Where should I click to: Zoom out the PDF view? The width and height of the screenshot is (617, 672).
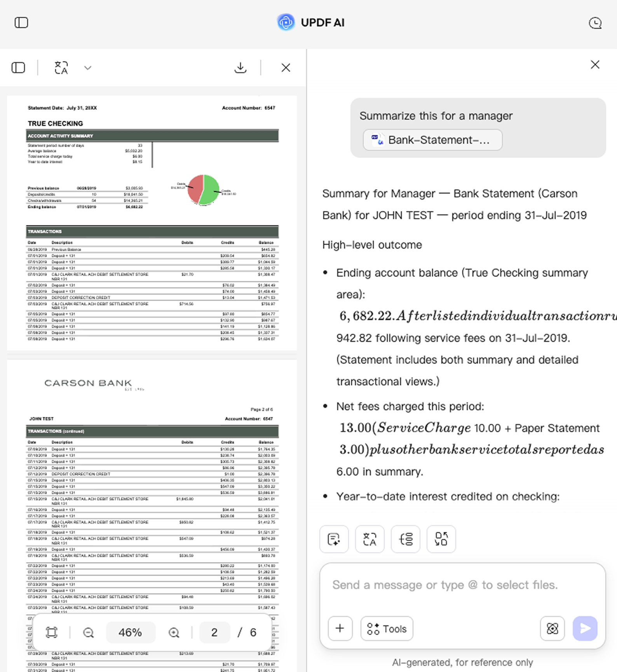tap(89, 632)
